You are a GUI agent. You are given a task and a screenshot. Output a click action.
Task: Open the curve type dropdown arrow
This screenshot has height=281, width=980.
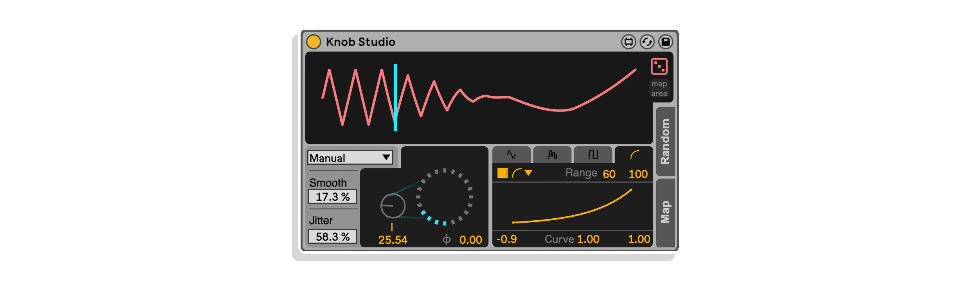tap(528, 173)
